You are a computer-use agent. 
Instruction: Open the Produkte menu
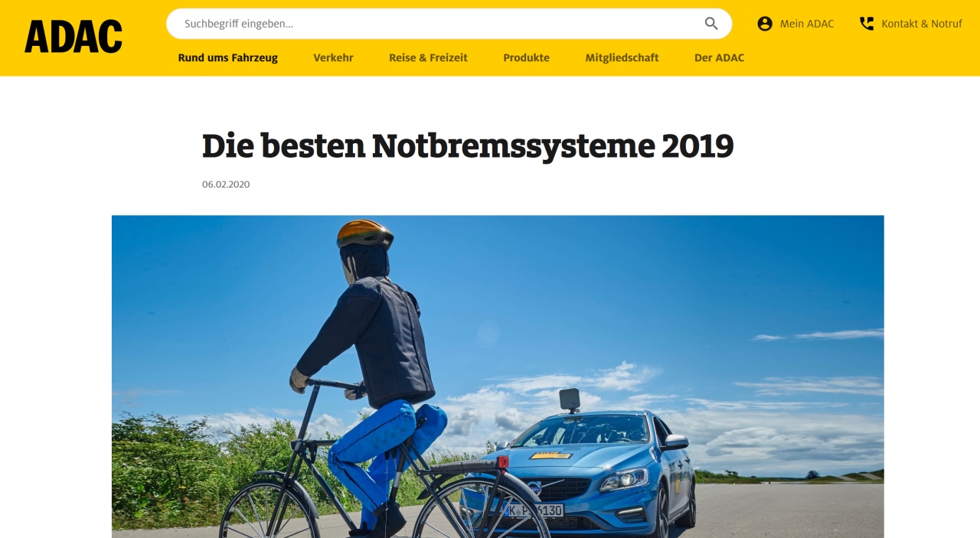526,57
